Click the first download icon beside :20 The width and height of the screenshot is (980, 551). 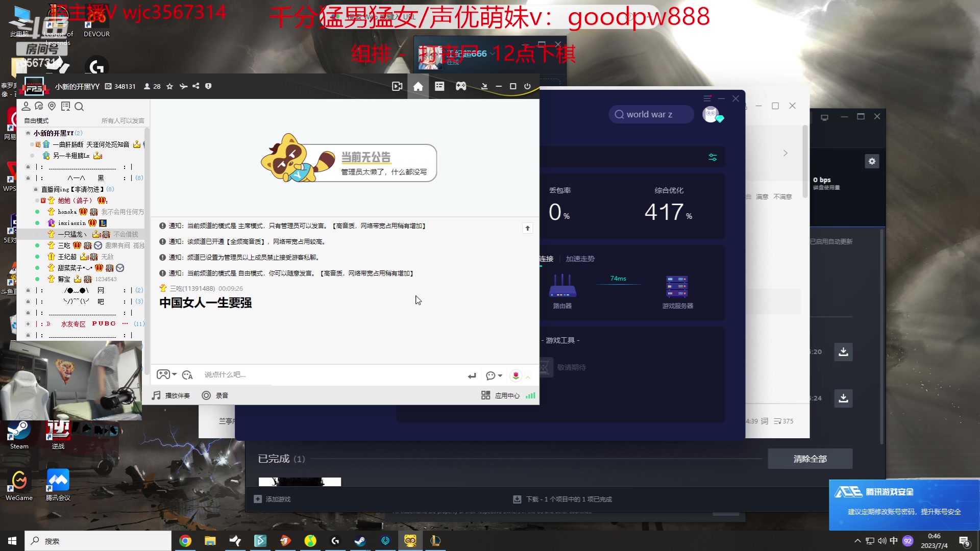pos(843,352)
